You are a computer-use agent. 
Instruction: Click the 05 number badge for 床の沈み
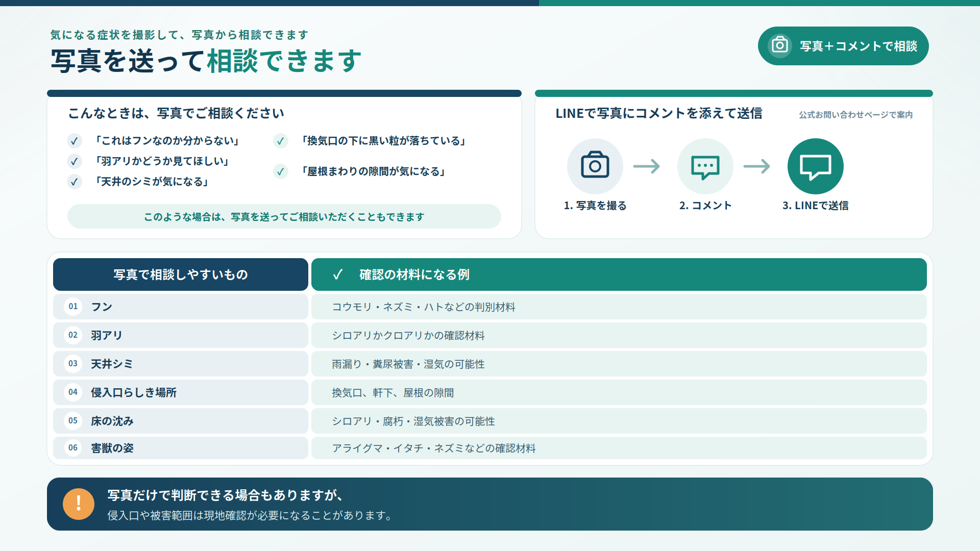[73, 421]
